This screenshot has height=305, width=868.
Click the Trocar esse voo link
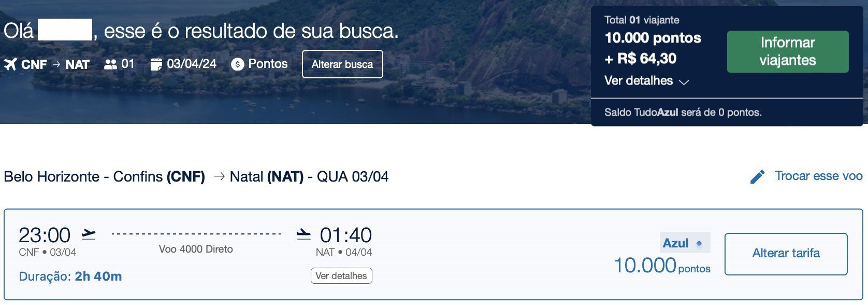click(x=819, y=176)
